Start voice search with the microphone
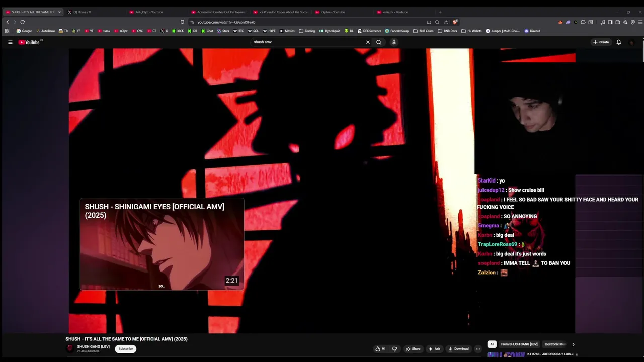644x362 pixels. tap(394, 42)
